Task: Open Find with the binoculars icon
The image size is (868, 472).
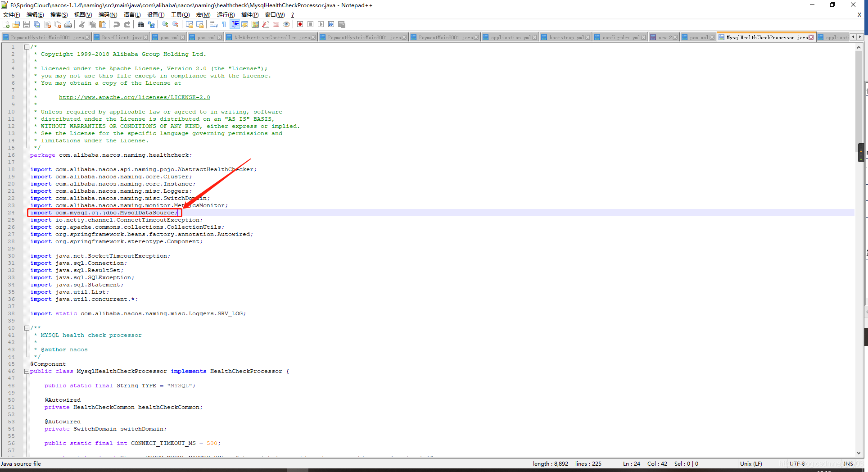Action: (140, 24)
